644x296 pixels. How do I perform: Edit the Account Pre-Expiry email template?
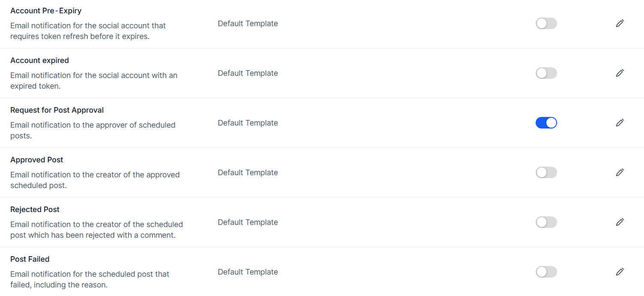pyautogui.click(x=620, y=24)
